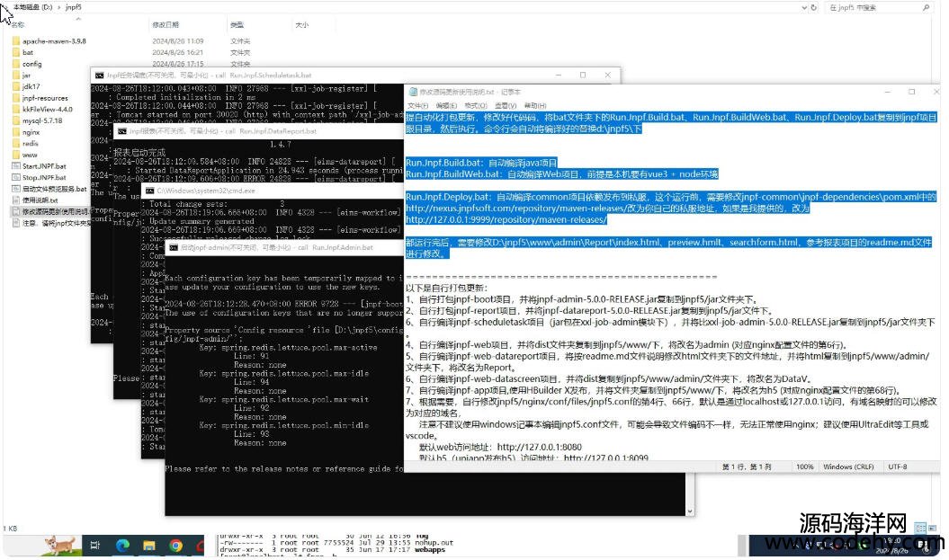The height and width of the screenshot is (560, 949).
Task: Open Microsoft Edge from the taskbar
Action: [x=122, y=546]
